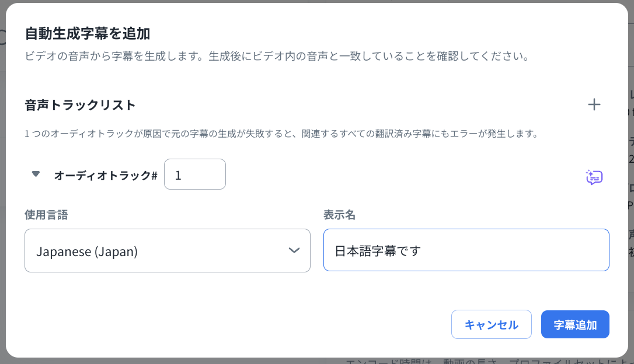Click the chevron arrow in the language dropdown
Image resolution: width=634 pixels, height=364 pixels.
[x=294, y=250]
